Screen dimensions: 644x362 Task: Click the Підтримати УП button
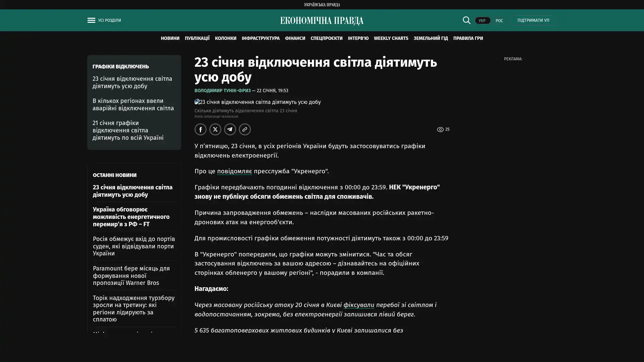[x=533, y=20]
